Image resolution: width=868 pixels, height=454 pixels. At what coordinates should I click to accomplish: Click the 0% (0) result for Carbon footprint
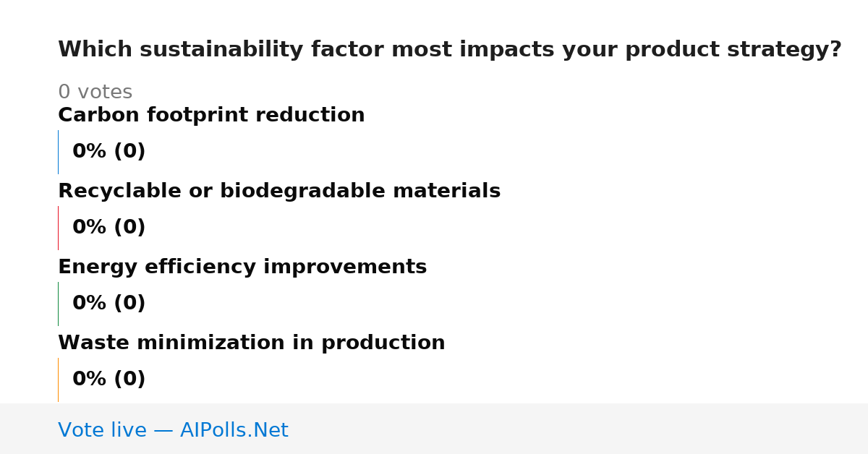click(109, 152)
